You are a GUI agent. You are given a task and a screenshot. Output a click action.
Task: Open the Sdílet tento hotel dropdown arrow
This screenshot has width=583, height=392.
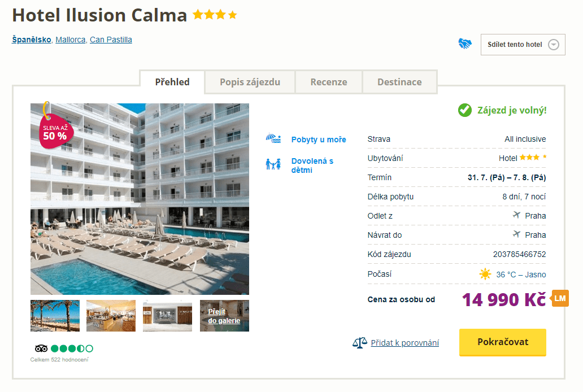click(552, 44)
